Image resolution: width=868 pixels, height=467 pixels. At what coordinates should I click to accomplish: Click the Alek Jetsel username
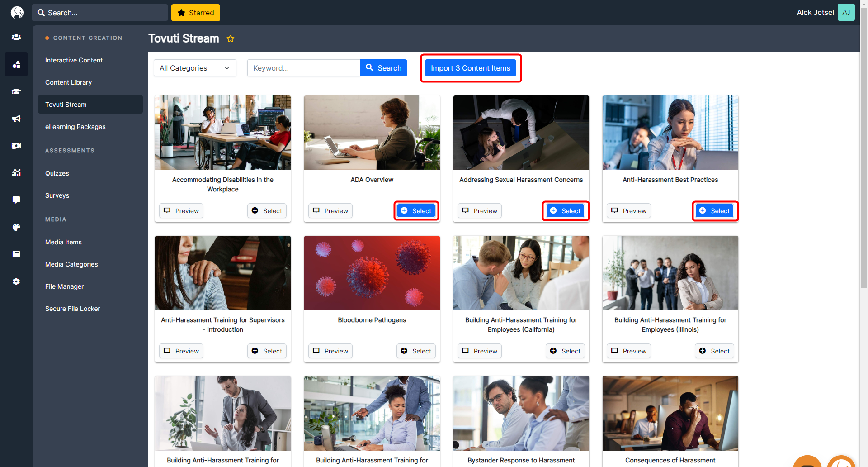click(815, 13)
